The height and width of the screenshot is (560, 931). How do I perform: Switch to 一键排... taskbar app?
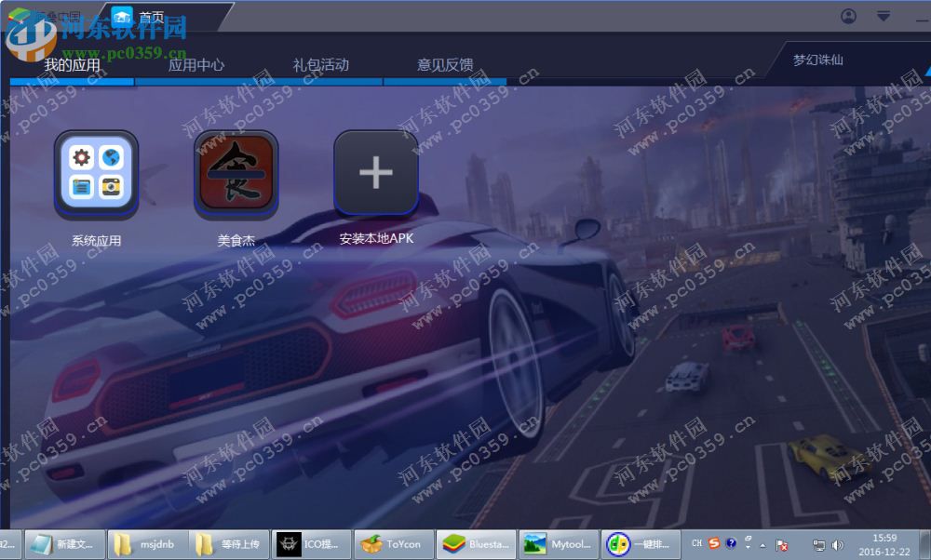[641, 544]
